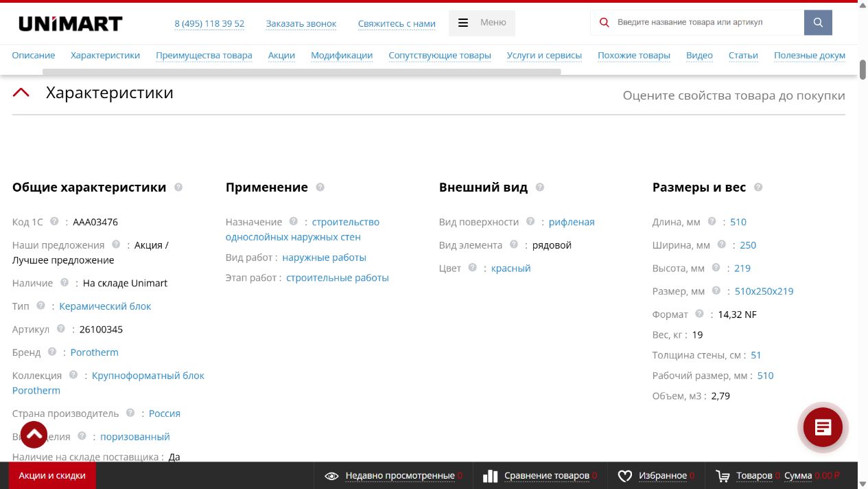The image size is (868, 489).
Task: Go to the Акции tab
Action: (x=282, y=55)
